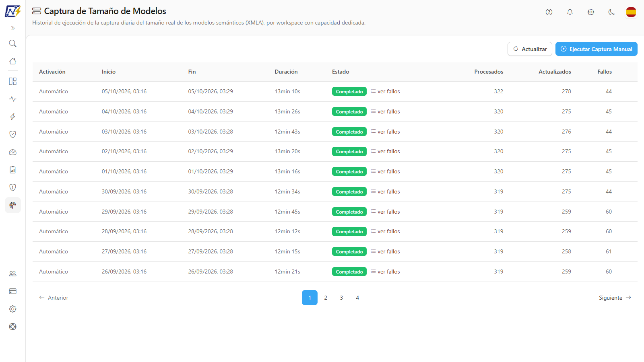The image size is (644, 362).
Task: Open ver fallos for 05/10/2026 run
Action: [x=385, y=91]
